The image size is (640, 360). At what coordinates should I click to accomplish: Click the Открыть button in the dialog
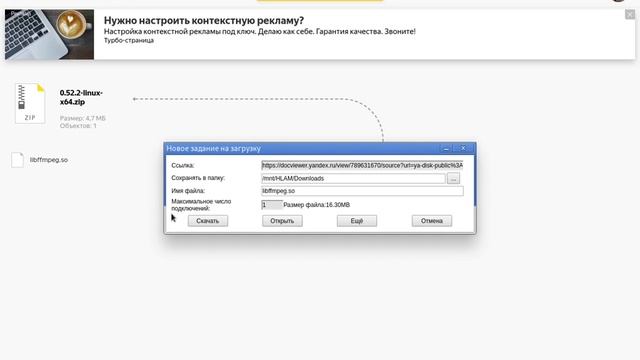coord(282,221)
